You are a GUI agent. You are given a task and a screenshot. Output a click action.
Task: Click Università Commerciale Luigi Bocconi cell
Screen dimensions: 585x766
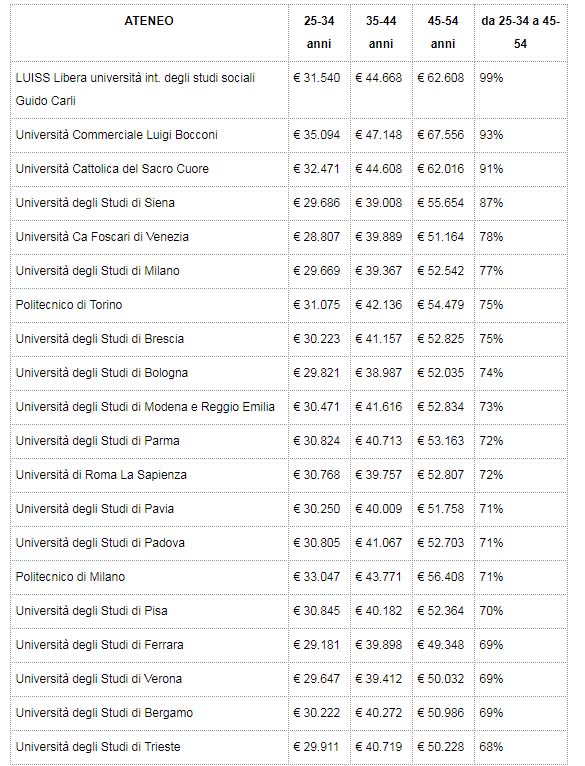tap(116, 135)
